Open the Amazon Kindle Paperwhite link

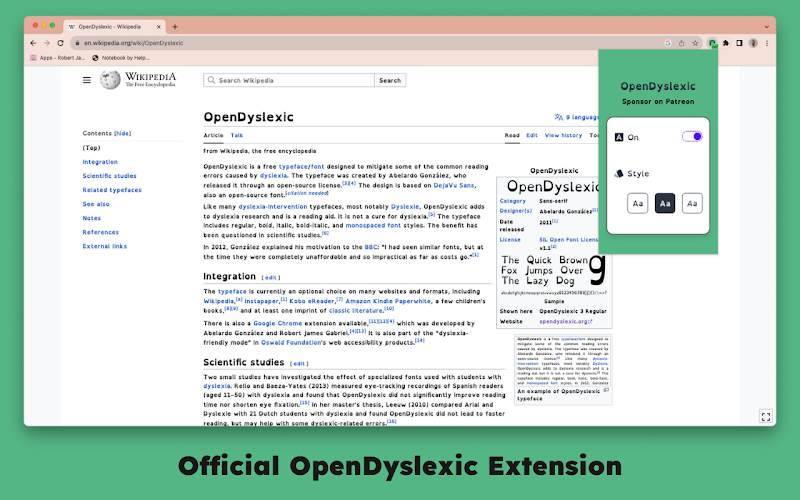pos(388,301)
